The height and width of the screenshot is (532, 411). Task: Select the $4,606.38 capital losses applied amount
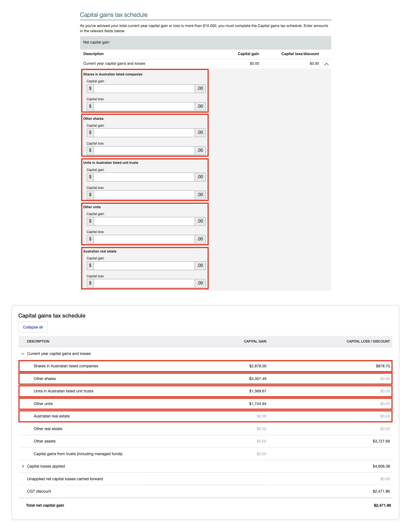click(x=381, y=466)
